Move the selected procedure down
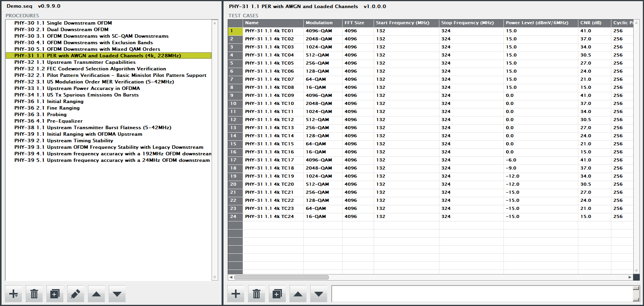This screenshot has width=644, height=306. click(117, 294)
